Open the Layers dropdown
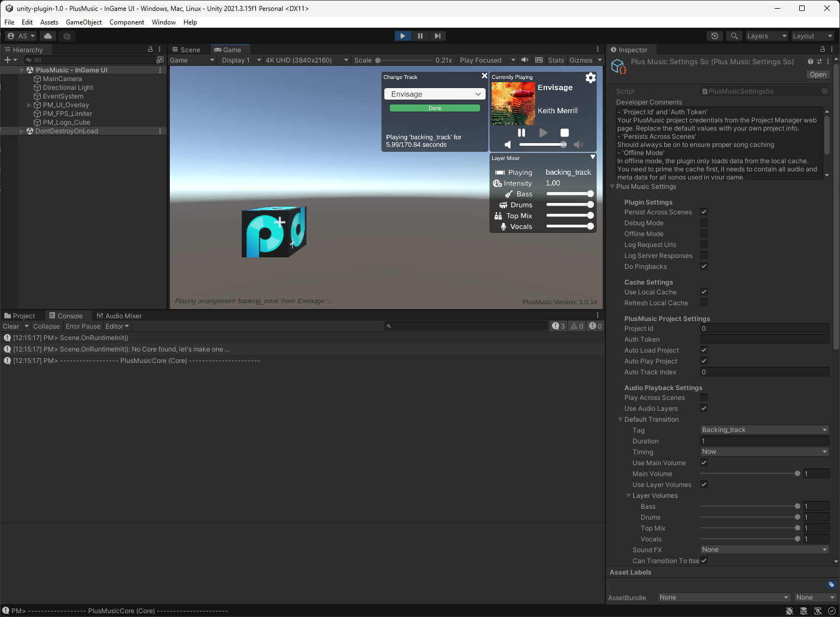This screenshot has width=840, height=617. tap(767, 36)
